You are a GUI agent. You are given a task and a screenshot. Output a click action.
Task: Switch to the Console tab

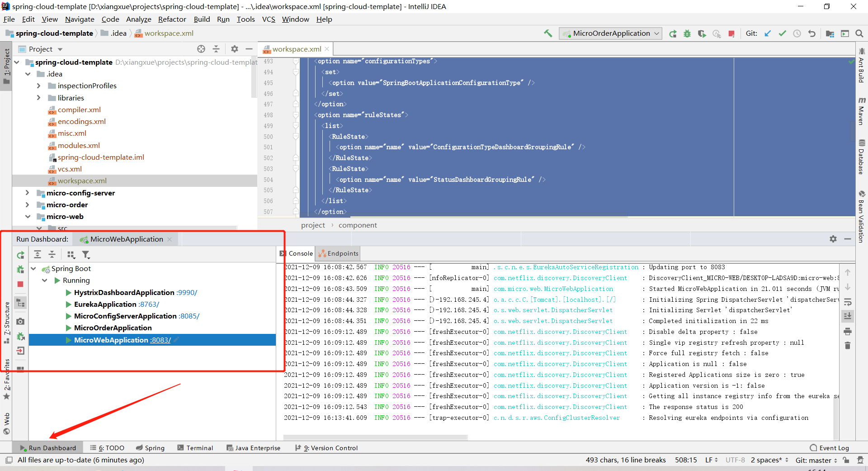pos(297,254)
